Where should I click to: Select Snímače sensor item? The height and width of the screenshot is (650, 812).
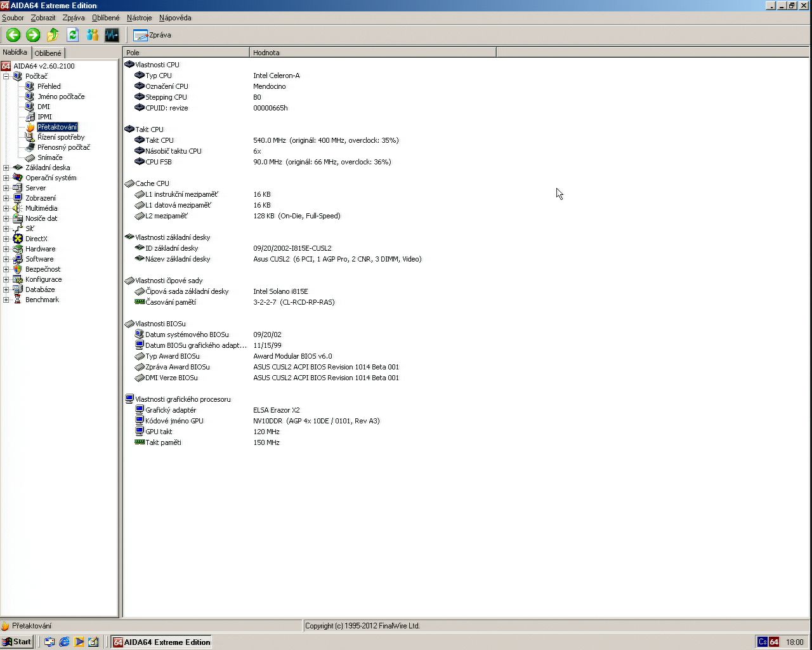pos(49,157)
